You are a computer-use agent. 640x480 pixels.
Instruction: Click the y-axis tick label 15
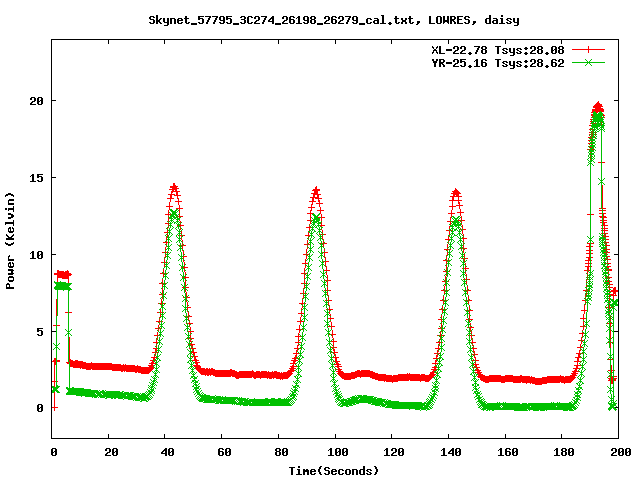[36, 178]
